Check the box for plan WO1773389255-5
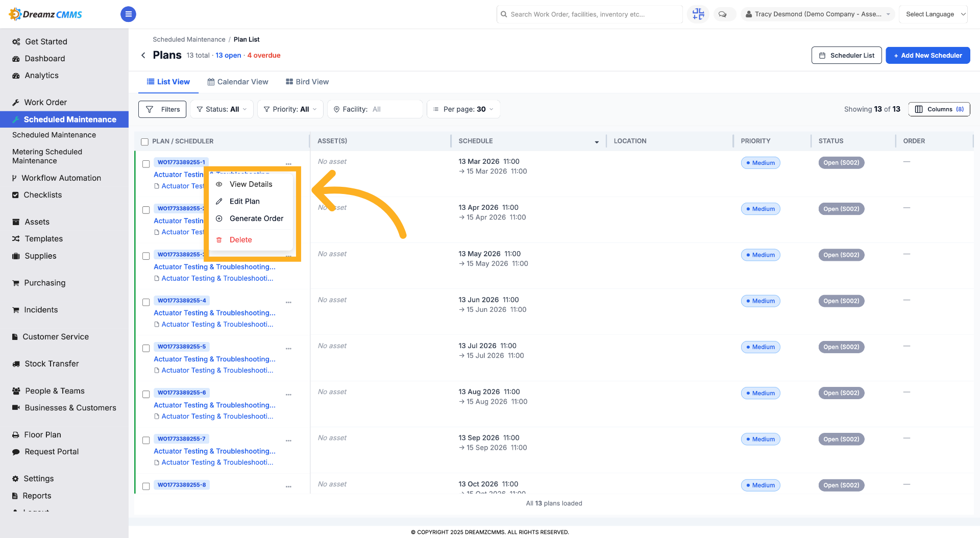Viewport: 980px width, 538px height. click(x=146, y=348)
